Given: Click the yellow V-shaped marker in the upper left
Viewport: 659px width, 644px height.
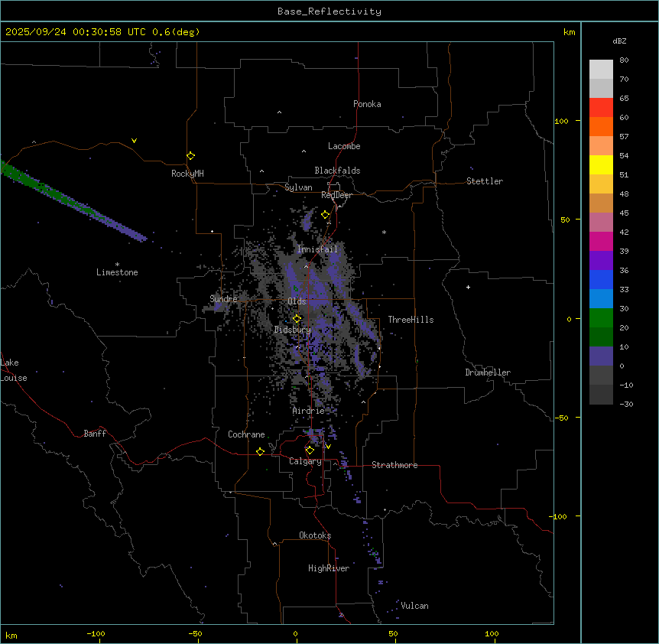Looking at the screenshot, I should (x=134, y=141).
